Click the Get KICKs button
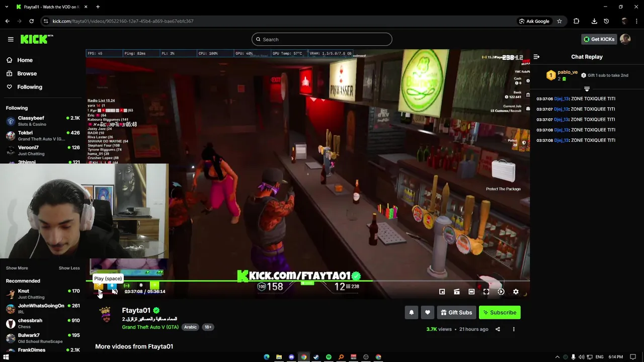The width and height of the screenshot is (644, 362). coord(599,39)
